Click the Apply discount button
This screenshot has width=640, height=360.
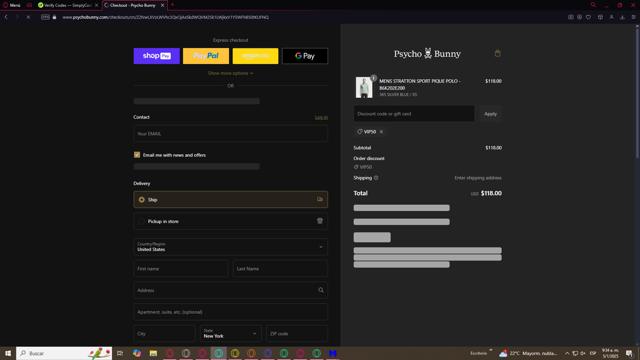pos(490,114)
